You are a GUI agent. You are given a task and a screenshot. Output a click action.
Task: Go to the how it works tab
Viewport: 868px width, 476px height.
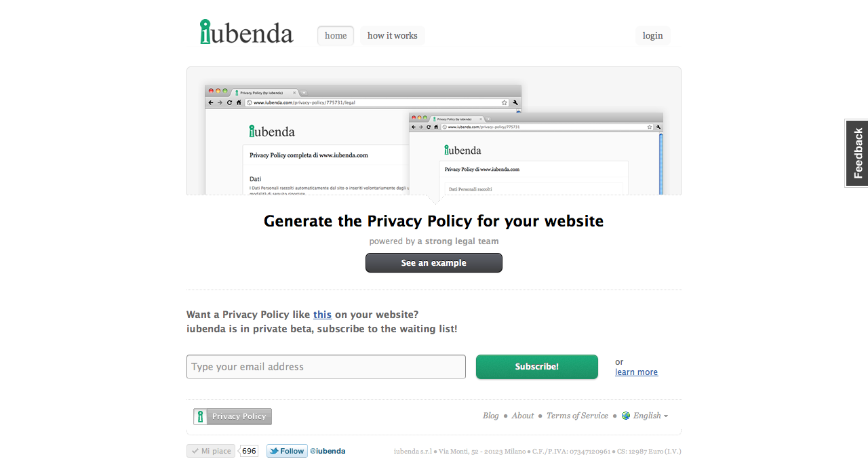392,35
